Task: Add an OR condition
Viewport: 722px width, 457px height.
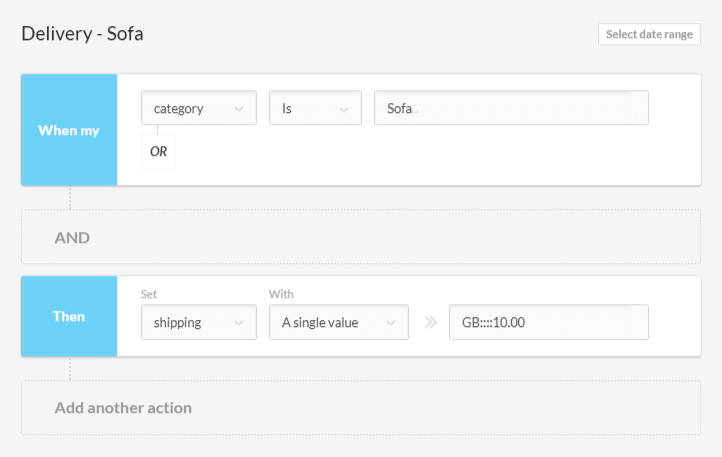Action: tap(158, 151)
